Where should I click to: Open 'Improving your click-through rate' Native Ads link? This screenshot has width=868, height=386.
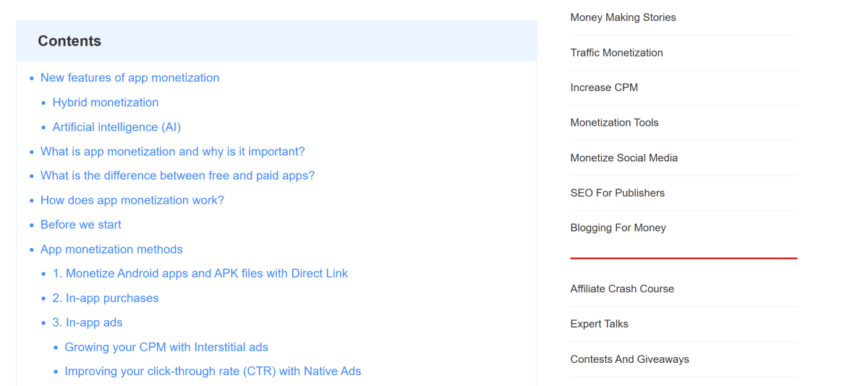pyautogui.click(x=213, y=372)
